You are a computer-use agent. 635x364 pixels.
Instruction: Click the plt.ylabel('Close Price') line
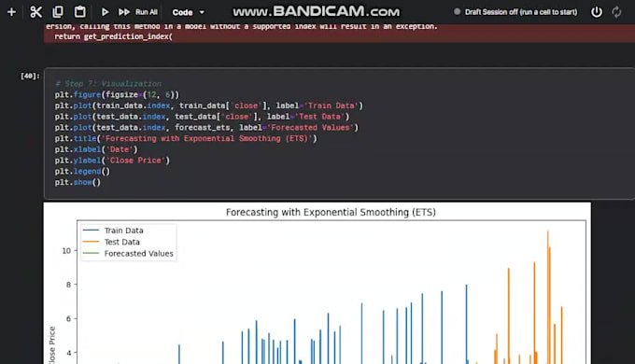(x=112, y=161)
